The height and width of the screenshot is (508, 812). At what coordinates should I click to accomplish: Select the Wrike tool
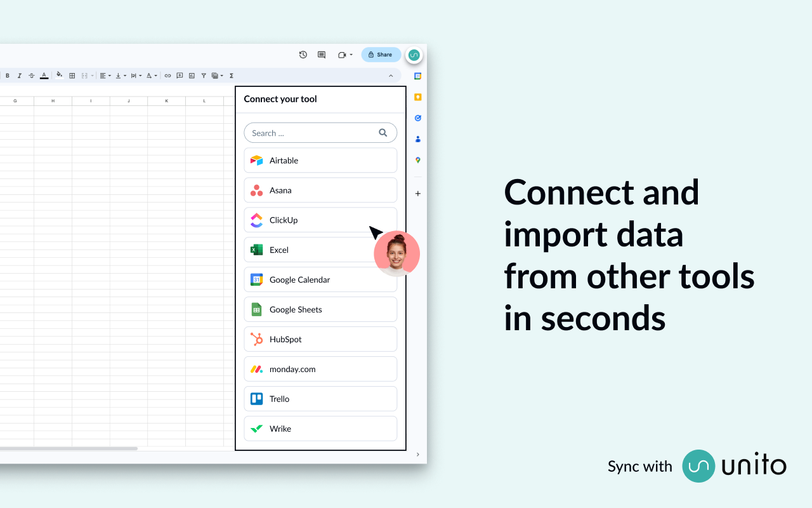coord(320,429)
